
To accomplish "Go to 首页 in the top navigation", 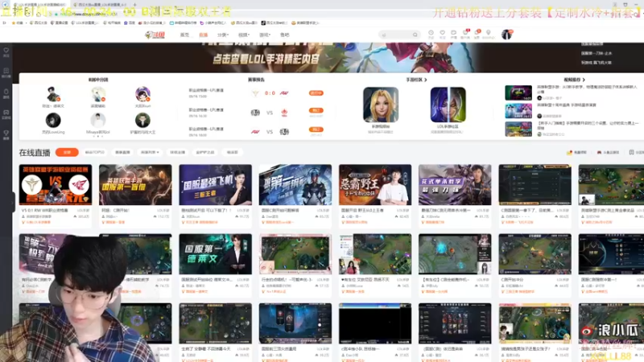I will tap(185, 35).
